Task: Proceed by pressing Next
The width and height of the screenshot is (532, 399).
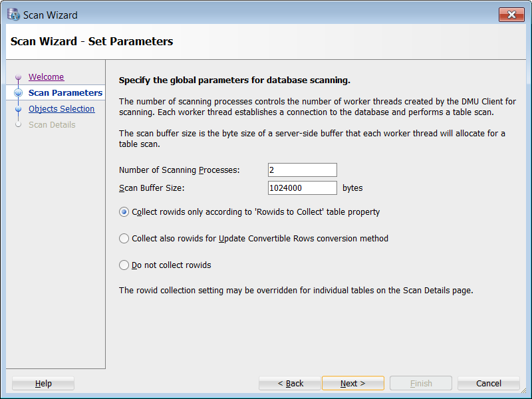Action: tap(352, 384)
